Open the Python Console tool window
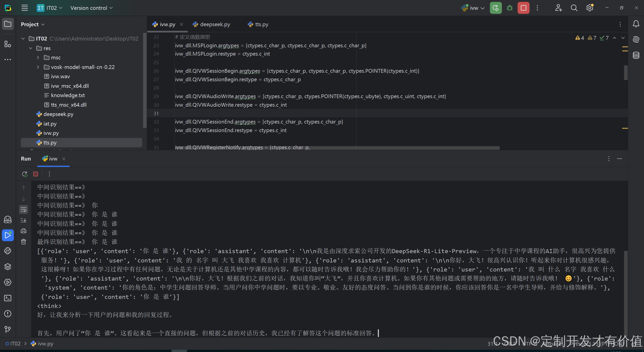 (8, 251)
